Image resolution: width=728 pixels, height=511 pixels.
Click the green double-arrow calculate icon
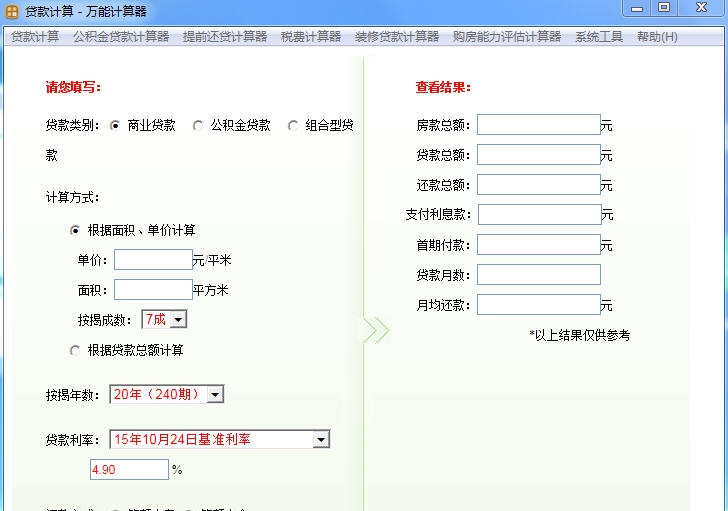point(376,330)
